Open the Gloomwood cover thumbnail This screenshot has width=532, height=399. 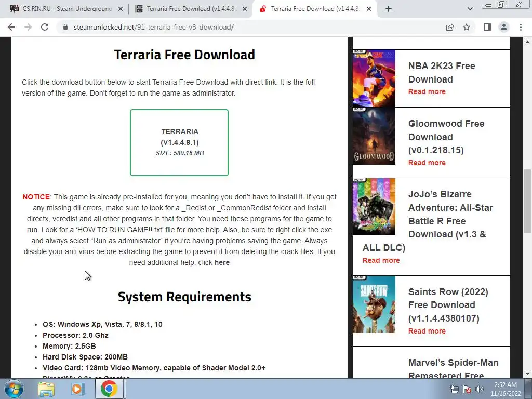tap(374, 136)
